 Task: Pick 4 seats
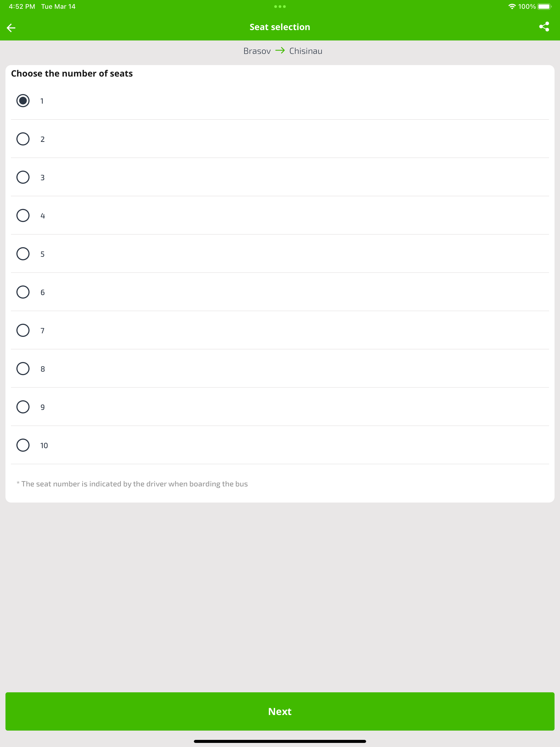(x=23, y=215)
